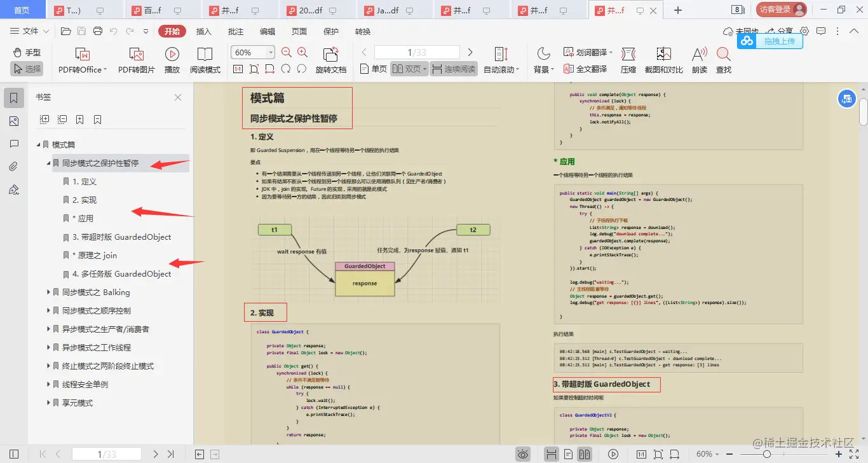Screen dimensions: 868x463
Task: Switch to the 插入 ribbon tab
Action: click(203, 31)
